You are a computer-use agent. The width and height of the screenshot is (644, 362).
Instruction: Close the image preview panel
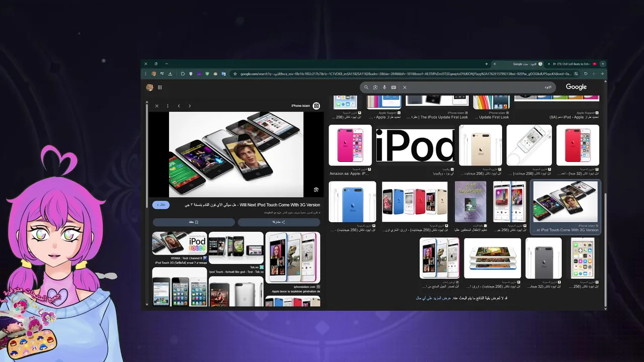(157, 106)
